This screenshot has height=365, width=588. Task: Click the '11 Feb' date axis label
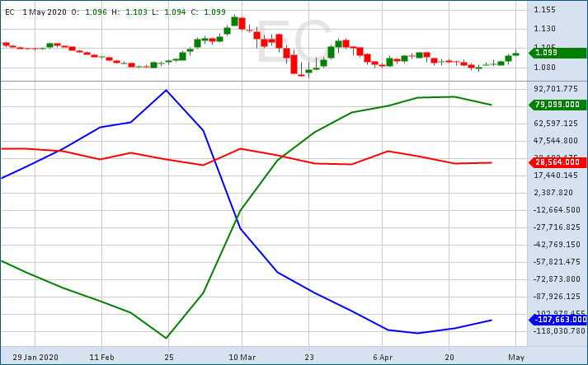click(101, 357)
